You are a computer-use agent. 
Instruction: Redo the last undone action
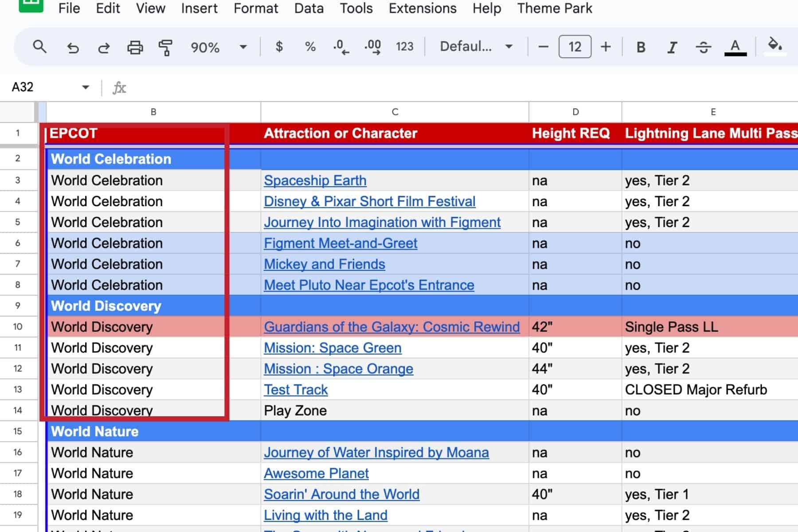[104, 47]
